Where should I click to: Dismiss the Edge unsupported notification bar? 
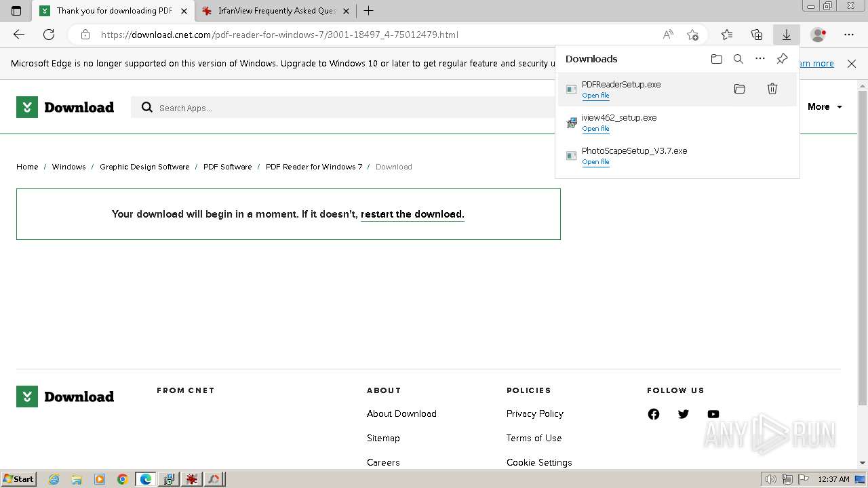click(x=852, y=64)
